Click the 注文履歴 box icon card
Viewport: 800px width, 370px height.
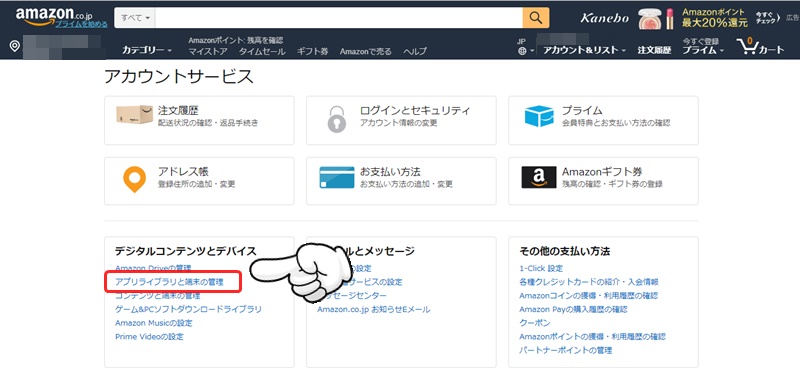134,115
